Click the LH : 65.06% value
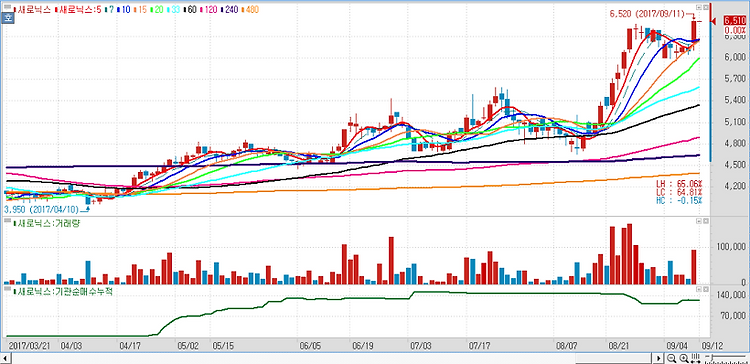The image size is (750, 364). [679, 184]
